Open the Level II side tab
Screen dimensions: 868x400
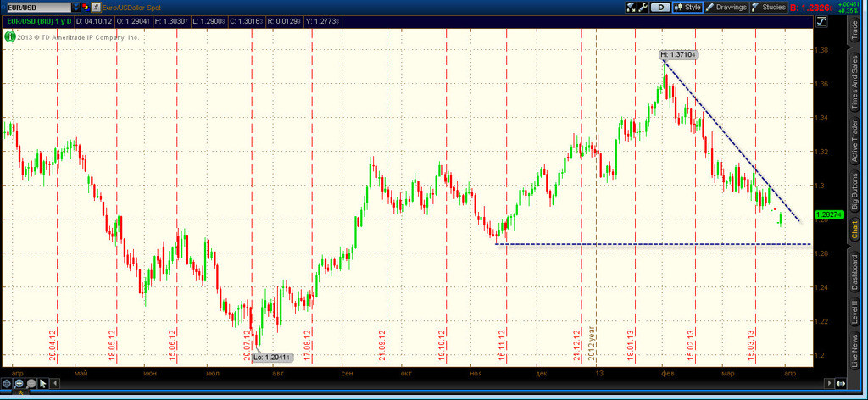coord(854,313)
